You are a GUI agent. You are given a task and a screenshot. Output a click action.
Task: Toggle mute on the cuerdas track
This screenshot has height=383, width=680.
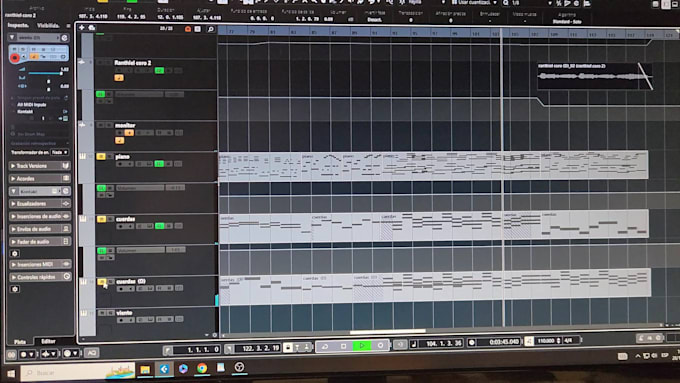[101, 219]
